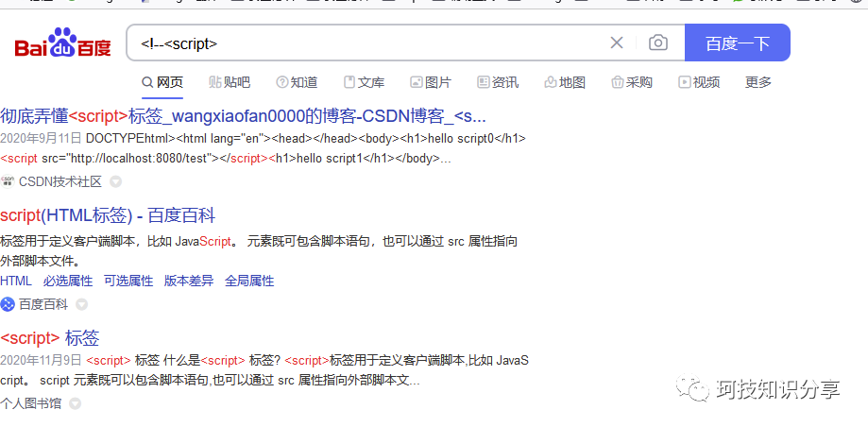Expand dropdown next to CSDN技术社区
The image size is (868, 427).
click(116, 181)
